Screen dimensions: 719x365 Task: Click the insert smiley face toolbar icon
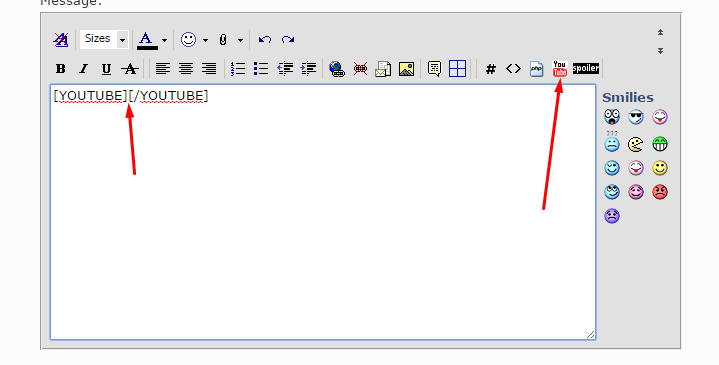tap(188, 39)
